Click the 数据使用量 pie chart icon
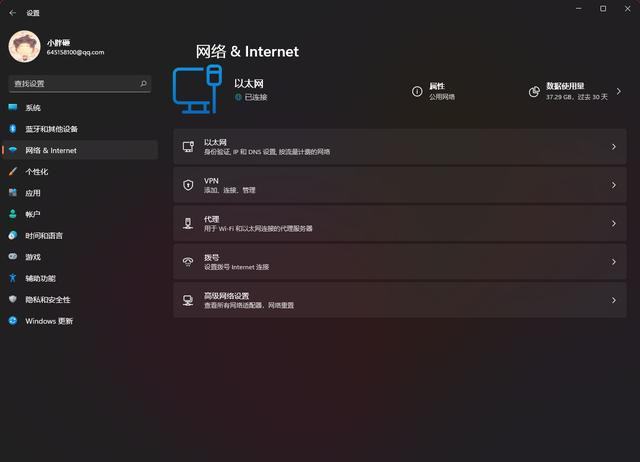Image resolution: width=640 pixels, height=462 pixels. coord(535,91)
